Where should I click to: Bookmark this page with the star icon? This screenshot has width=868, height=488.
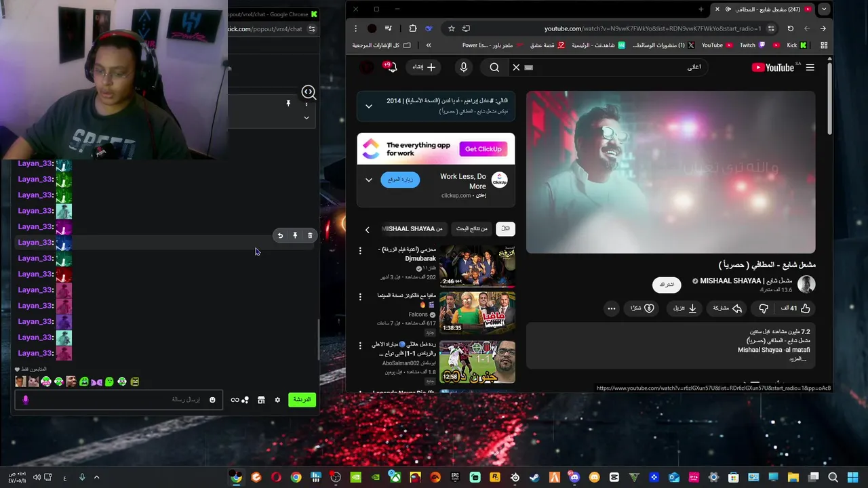(451, 28)
